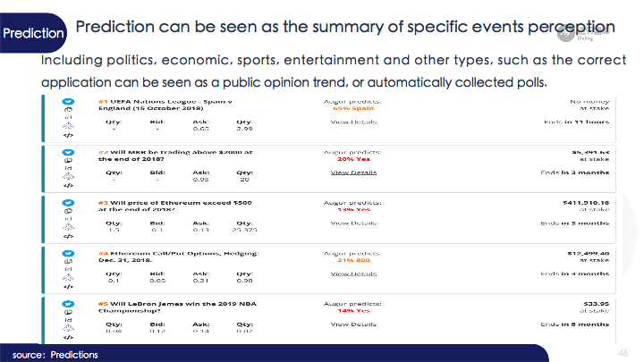Click the copy icon for MKR market

click(68, 160)
